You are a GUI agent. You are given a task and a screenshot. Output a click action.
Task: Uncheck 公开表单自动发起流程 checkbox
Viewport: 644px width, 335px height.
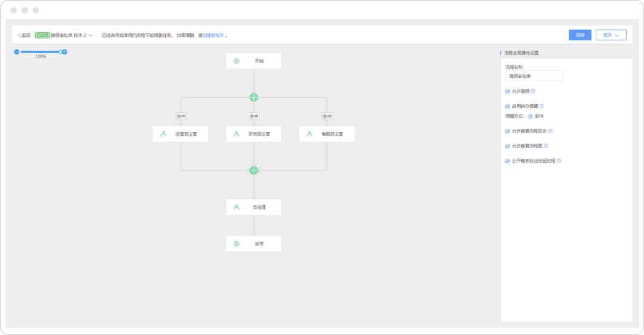pos(507,161)
